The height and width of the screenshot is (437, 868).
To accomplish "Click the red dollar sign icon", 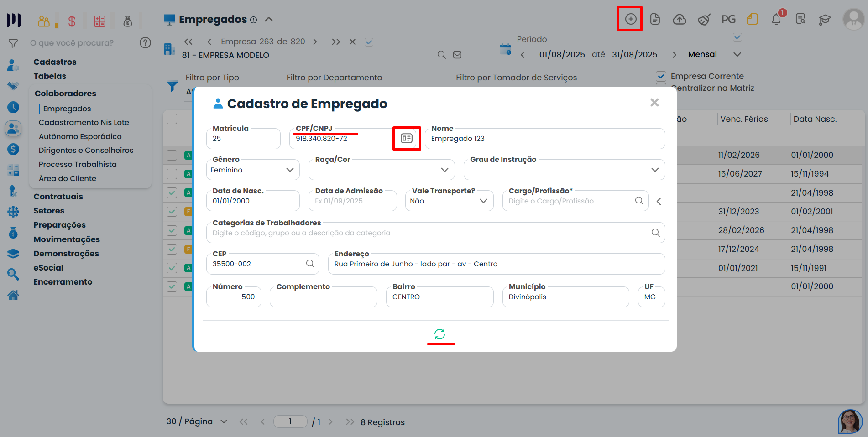I will pos(72,21).
